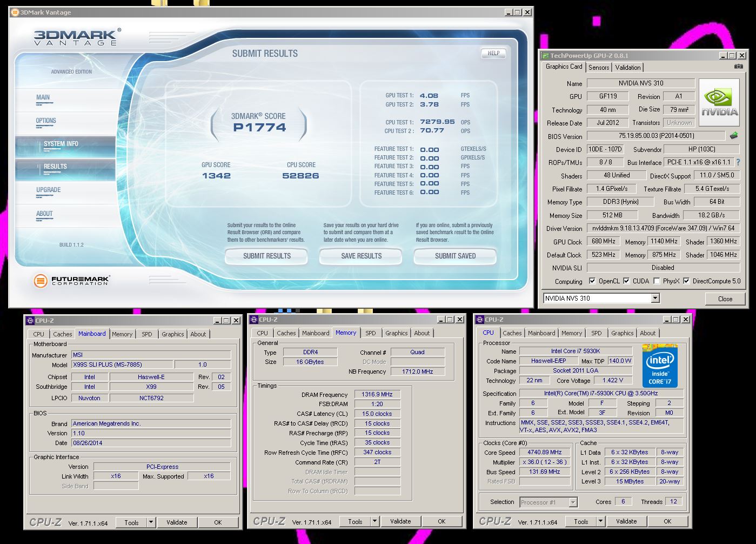756x544 pixels.
Task: Click OK in the Memory CPU-Z window
Action: point(441,521)
